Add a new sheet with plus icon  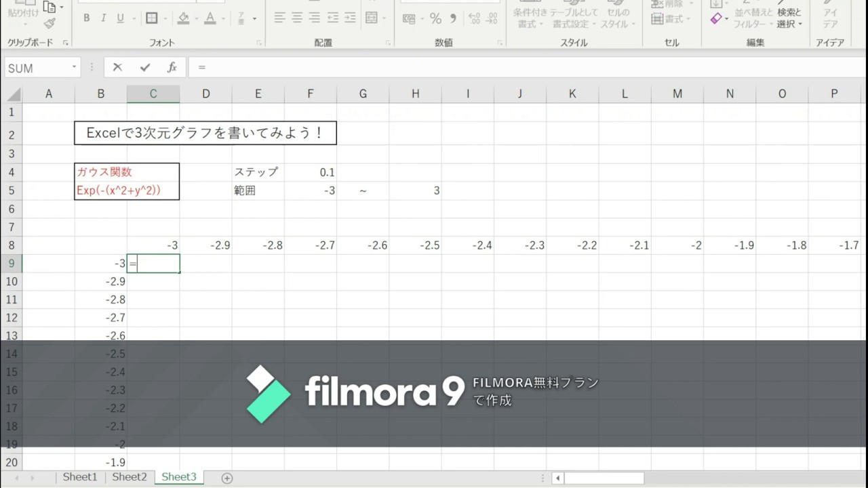(x=227, y=478)
